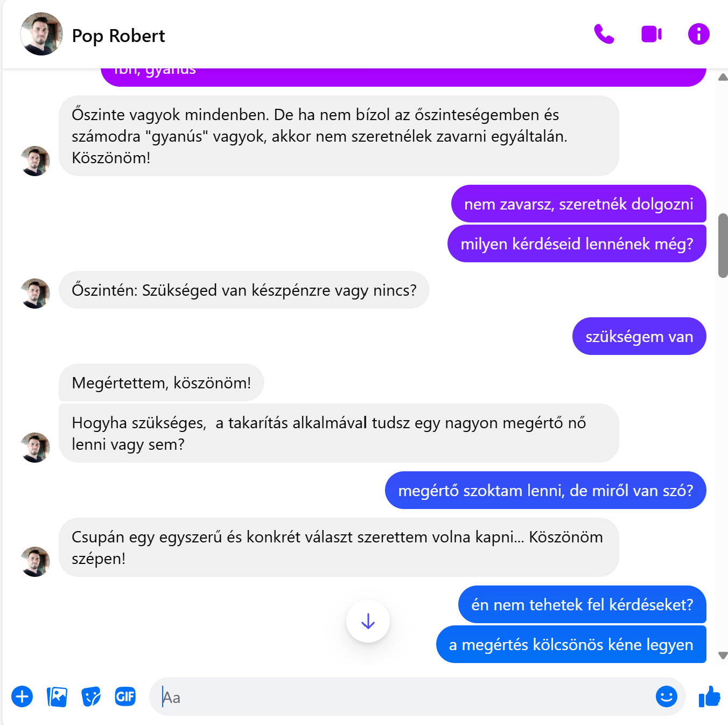Open Pop Robert's profile picture in the header
Viewport: 728px width, 725px height.
click(x=41, y=34)
